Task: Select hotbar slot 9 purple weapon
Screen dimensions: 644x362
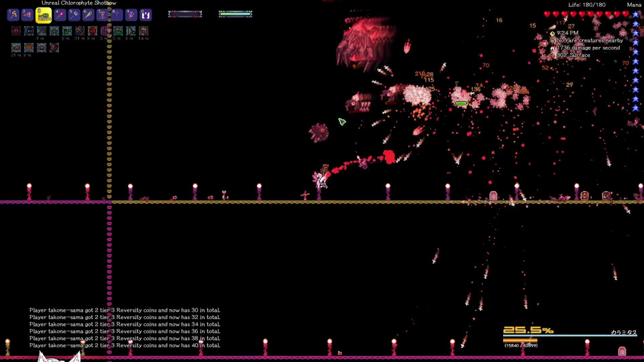Action: [131, 15]
